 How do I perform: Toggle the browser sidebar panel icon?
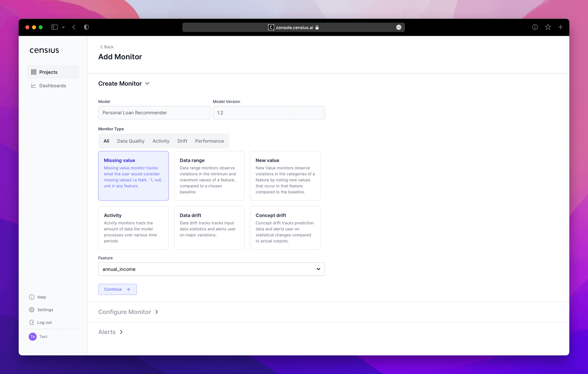point(55,27)
